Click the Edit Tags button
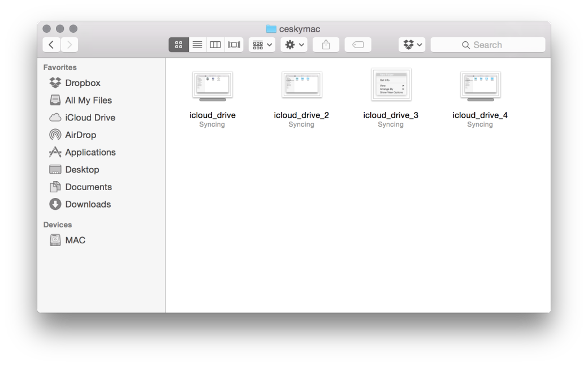Viewport: 588px width, 366px height. click(358, 45)
